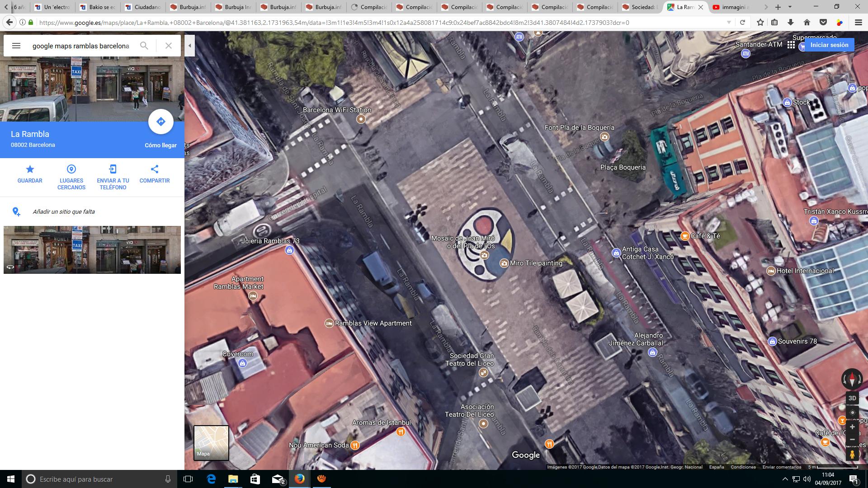868x488 pixels.
Task: Open the URL bar history dropdown
Action: [729, 23]
